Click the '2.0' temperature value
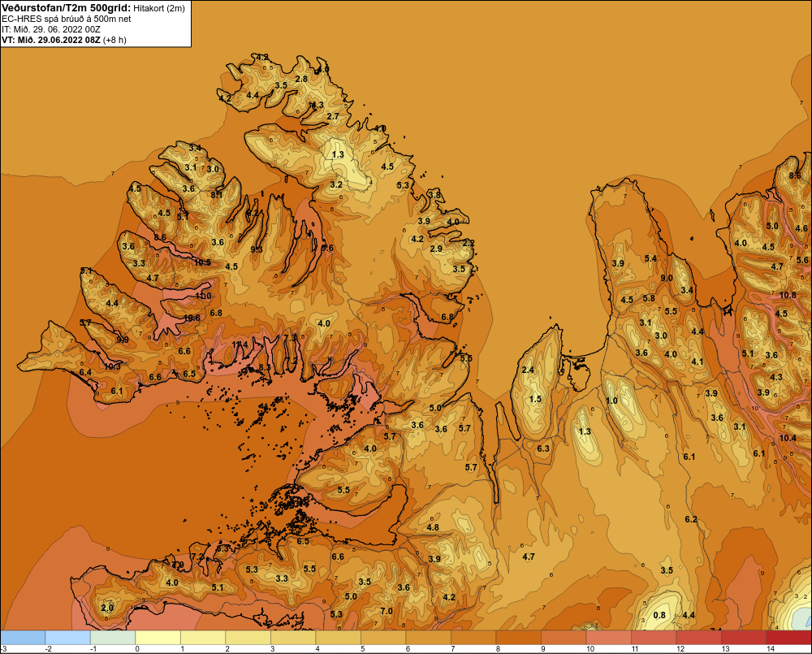Viewport: 812px width, 654px height. 107,608
